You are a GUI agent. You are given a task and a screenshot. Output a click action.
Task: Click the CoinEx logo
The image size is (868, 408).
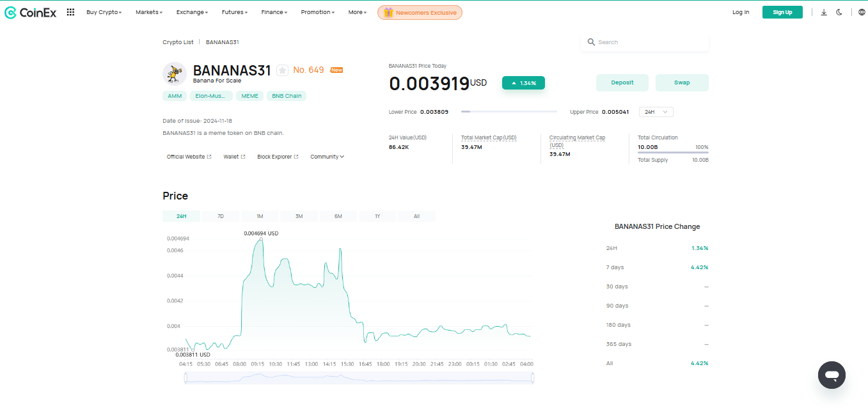pyautogui.click(x=30, y=12)
